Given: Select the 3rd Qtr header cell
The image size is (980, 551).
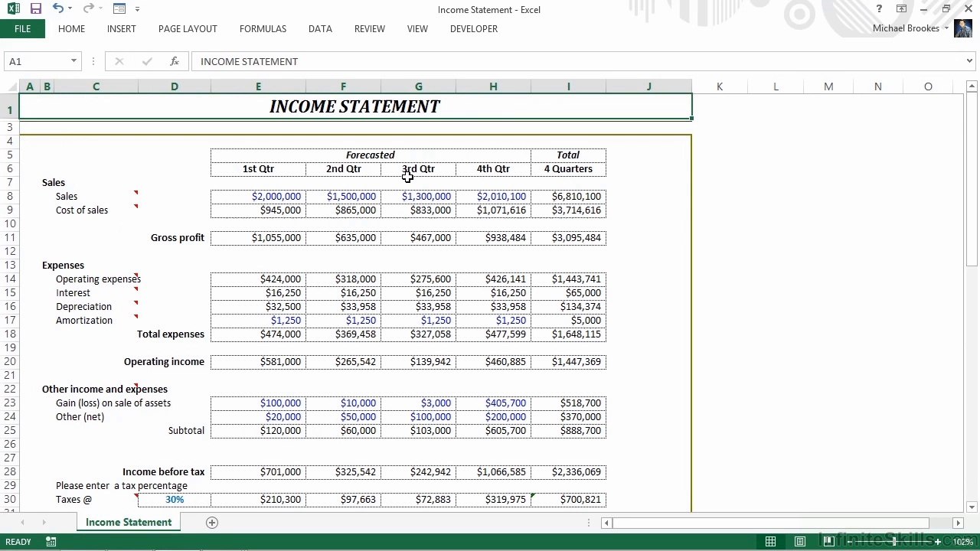Looking at the screenshot, I should point(418,168).
